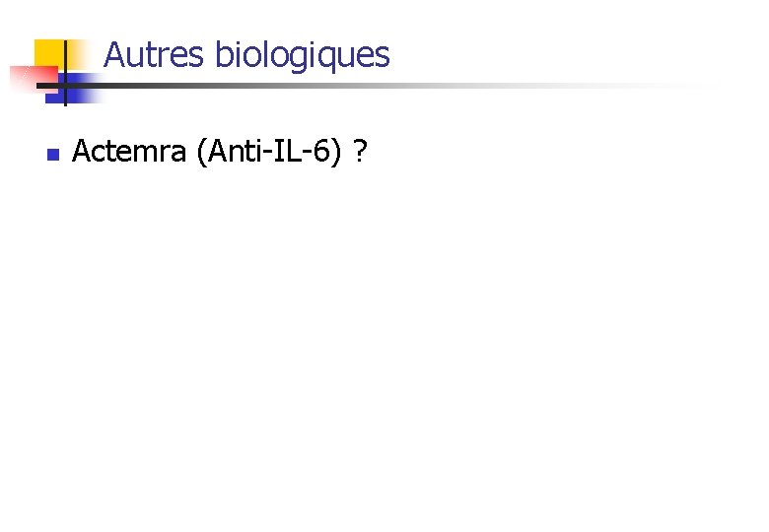Image resolution: width=769 pixels, height=532 pixels.
Task: Click the red faded square in the logo
Action: 34,79
